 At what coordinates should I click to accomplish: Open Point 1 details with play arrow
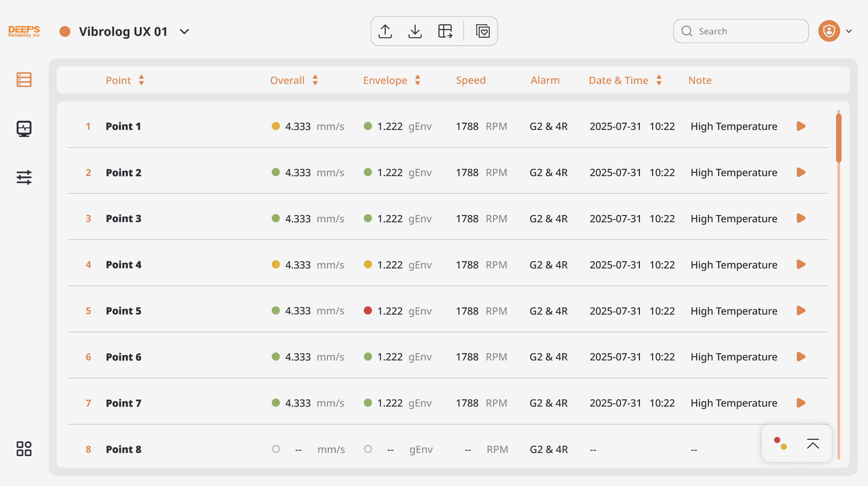[801, 126]
